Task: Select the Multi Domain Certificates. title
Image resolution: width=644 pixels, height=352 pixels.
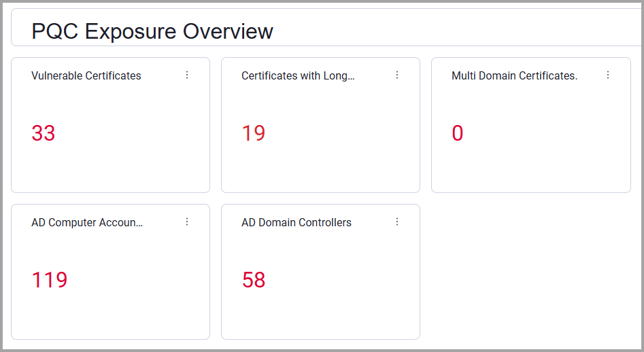Action: click(x=515, y=75)
